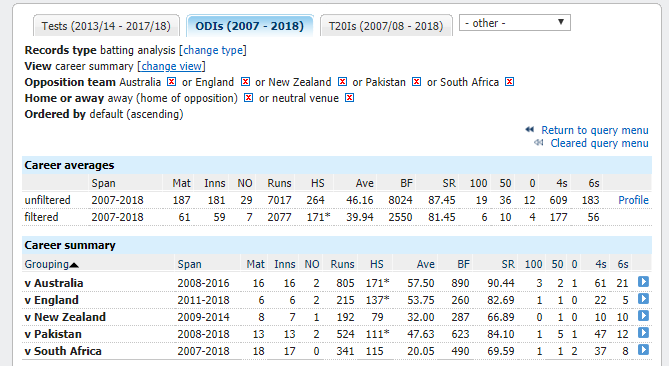
Task: Go to Return to query menu
Action: pyautogui.click(x=595, y=130)
